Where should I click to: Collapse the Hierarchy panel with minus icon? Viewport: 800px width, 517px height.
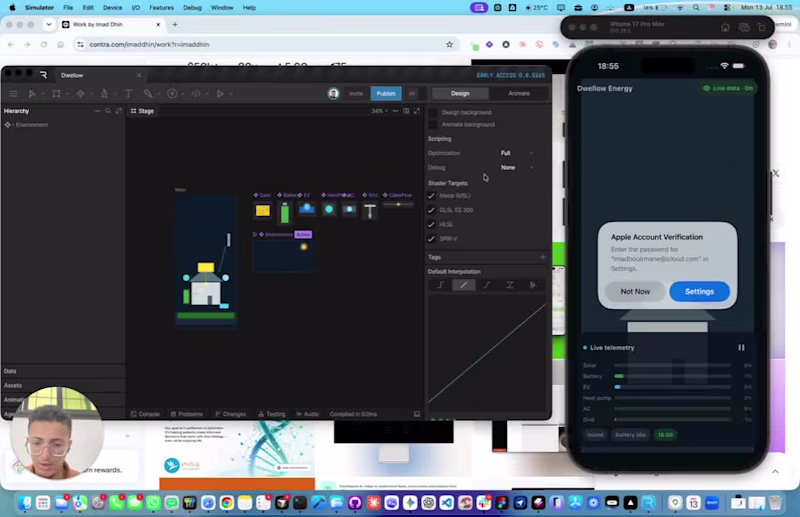pyautogui.click(x=97, y=111)
